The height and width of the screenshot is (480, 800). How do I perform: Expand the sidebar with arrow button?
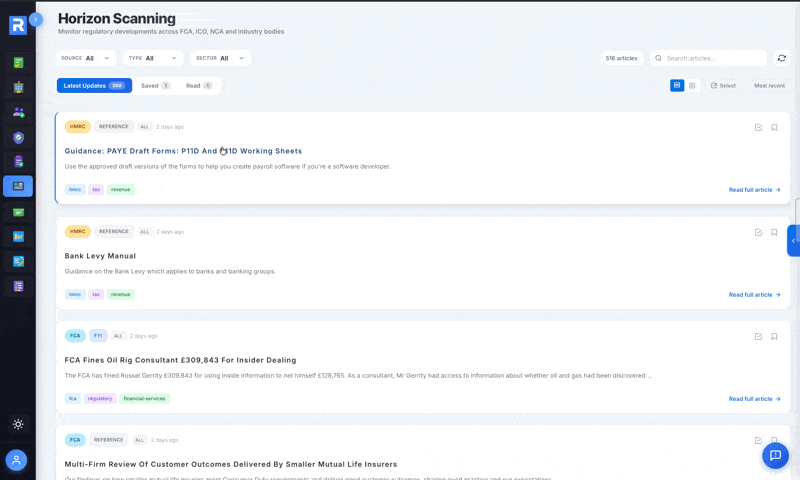coord(36,19)
